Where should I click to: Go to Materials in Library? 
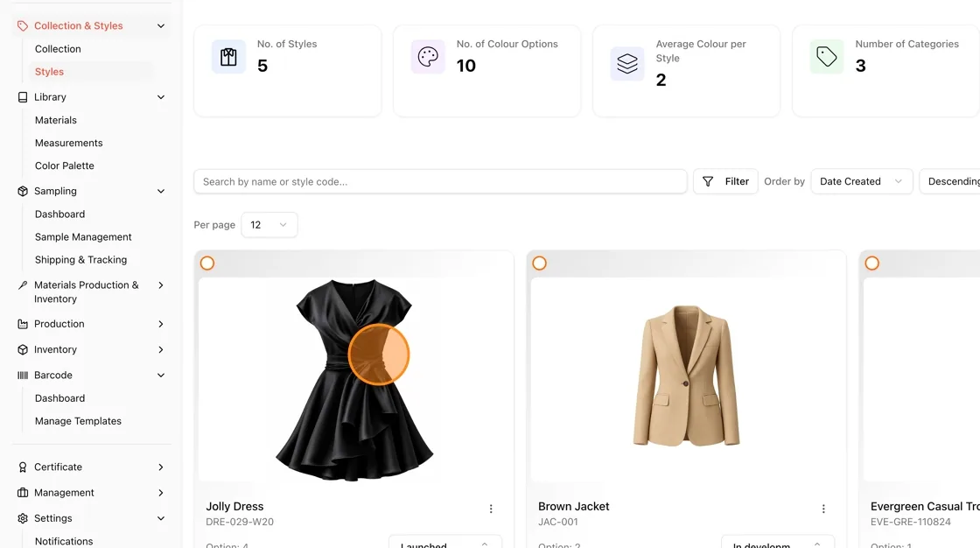[x=56, y=120]
